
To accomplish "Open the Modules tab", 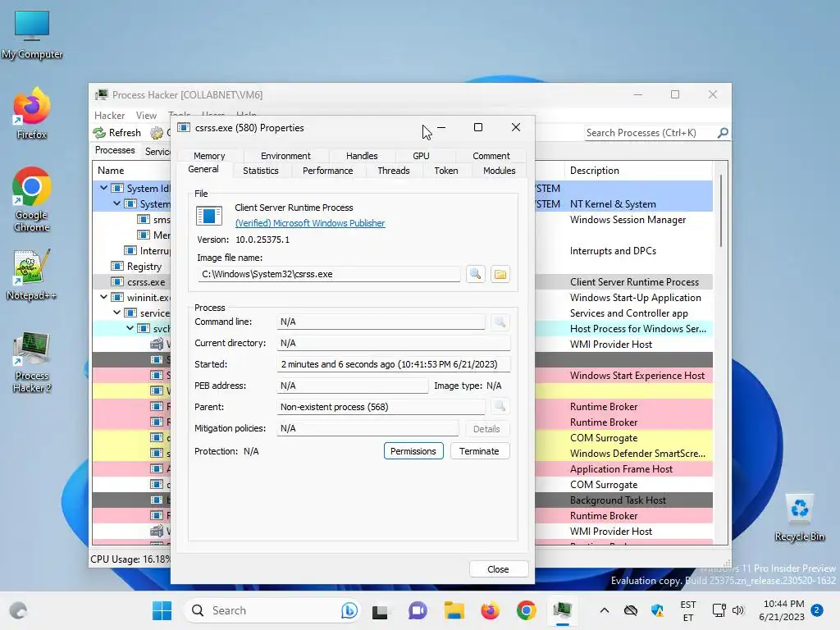I will tap(500, 171).
